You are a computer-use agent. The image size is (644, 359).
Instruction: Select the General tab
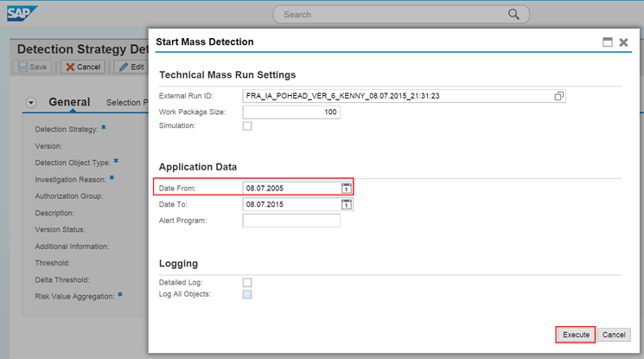[69, 102]
